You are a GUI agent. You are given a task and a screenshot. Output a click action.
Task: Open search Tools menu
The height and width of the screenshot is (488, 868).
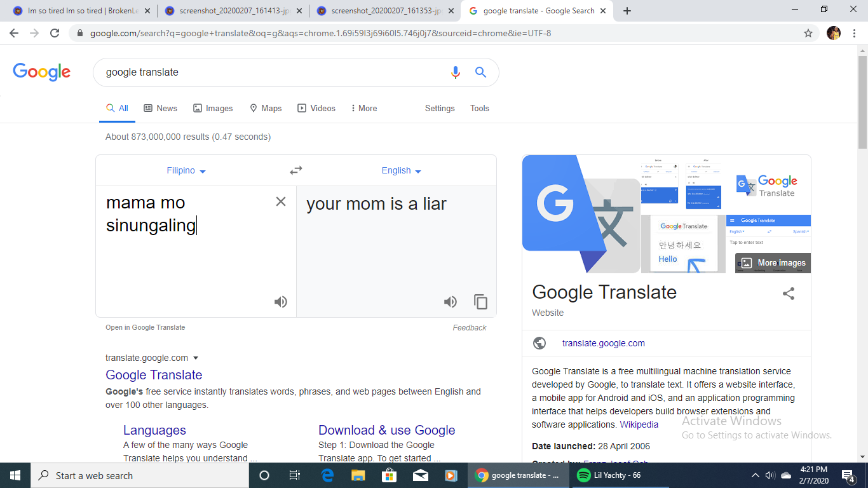coord(480,108)
